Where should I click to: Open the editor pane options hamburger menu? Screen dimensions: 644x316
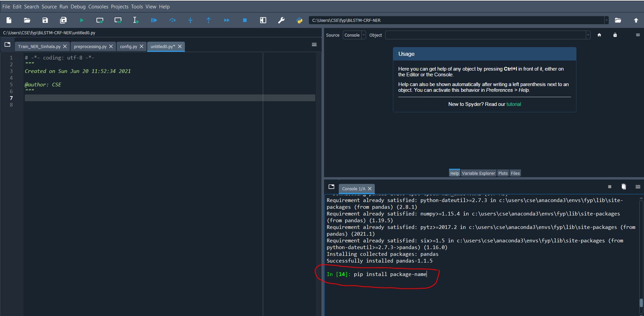(x=314, y=45)
